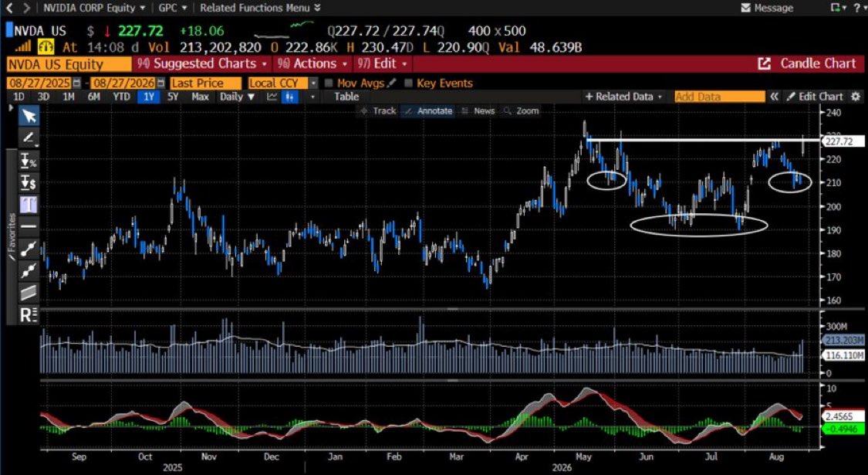Screen dimensions: 868x475
Task: Select the dollar change measure tool
Action: [x=29, y=182]
